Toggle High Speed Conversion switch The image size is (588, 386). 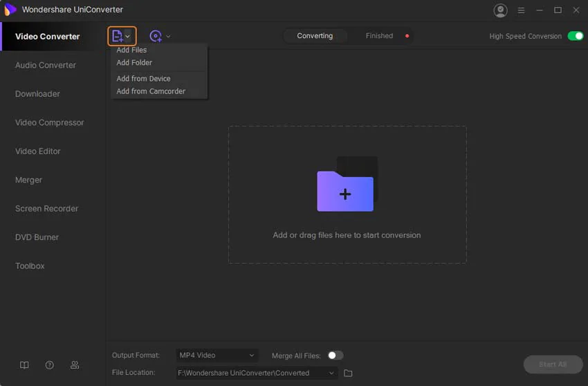click(576, 36)
